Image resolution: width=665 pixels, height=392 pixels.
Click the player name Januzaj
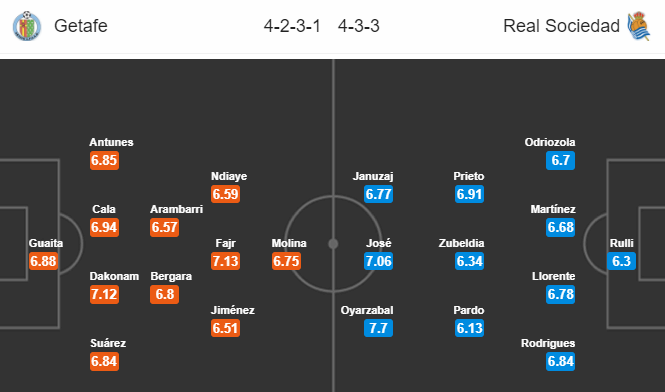[x=373, y=176]
